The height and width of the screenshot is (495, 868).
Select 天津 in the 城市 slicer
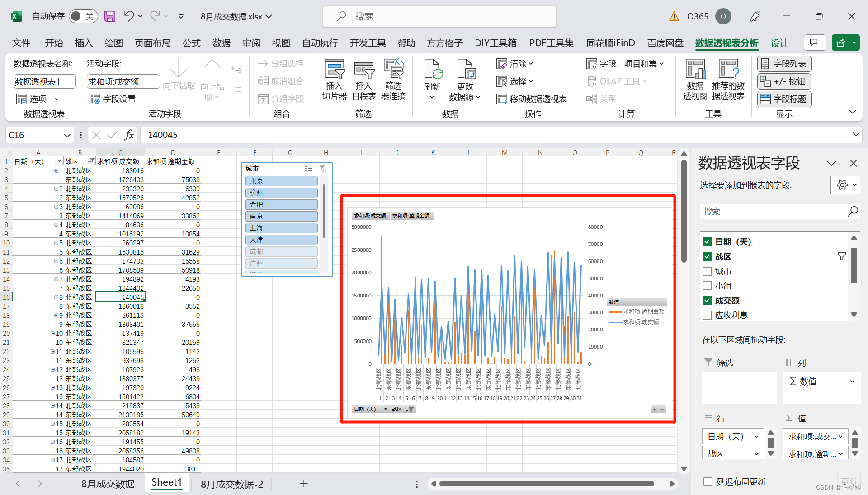[x=281, y=240]
